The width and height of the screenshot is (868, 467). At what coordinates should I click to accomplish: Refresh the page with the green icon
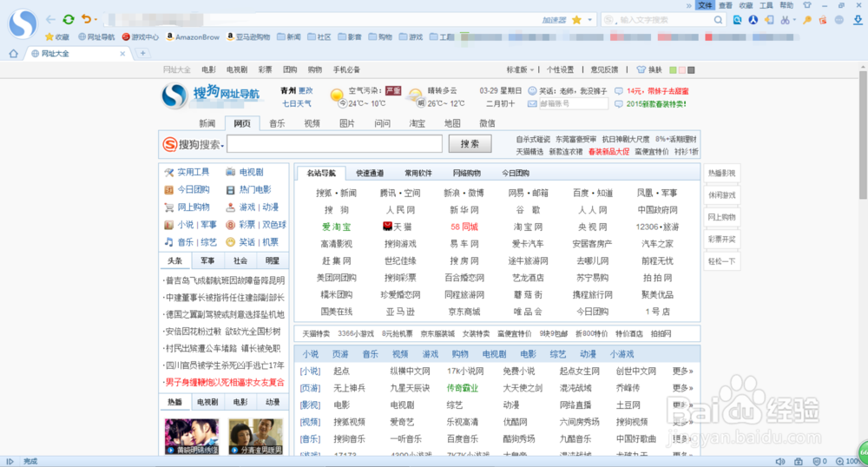(69, 19)
